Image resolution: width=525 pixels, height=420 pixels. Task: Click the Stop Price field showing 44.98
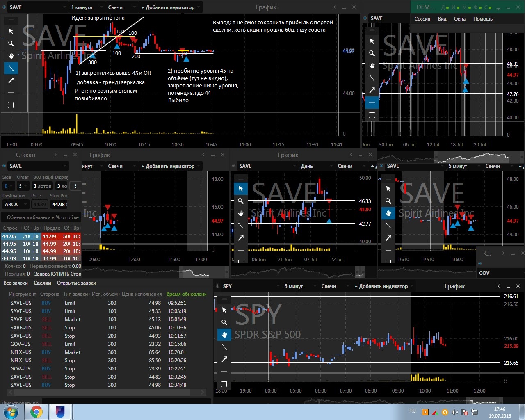[58, 204]
